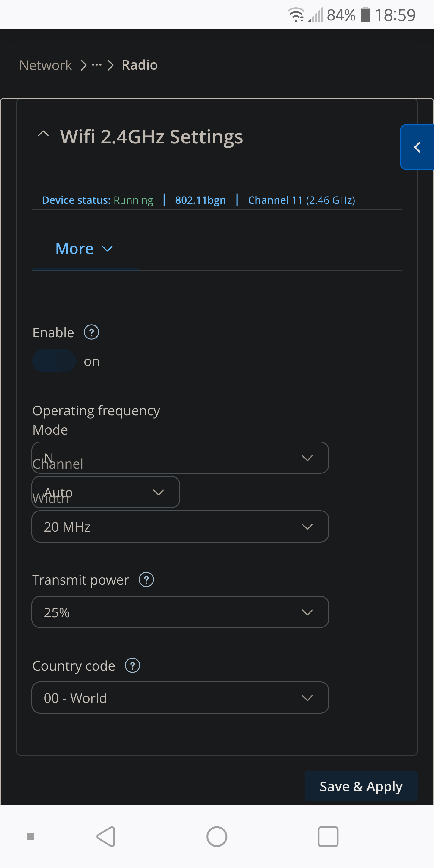This screenshot has width=434, height=868.
Task: Open the Country code 00 - World dropdown
Action: click(x=180, y=697)
